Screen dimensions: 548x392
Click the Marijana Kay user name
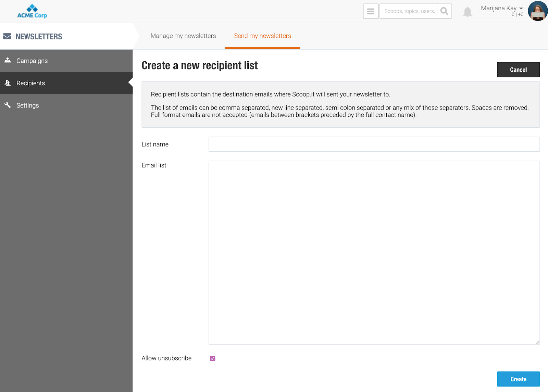(x=499, y=8)
